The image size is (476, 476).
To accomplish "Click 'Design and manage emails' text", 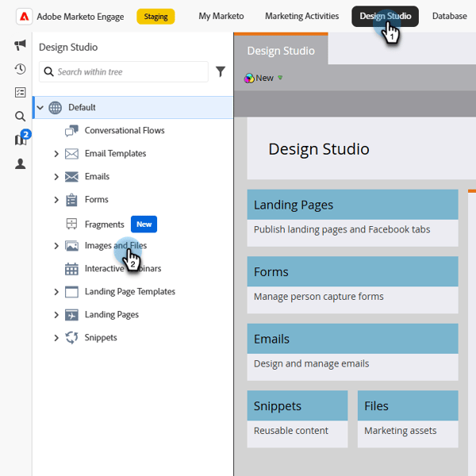I will pyautogui.click(x=311, y=363).
